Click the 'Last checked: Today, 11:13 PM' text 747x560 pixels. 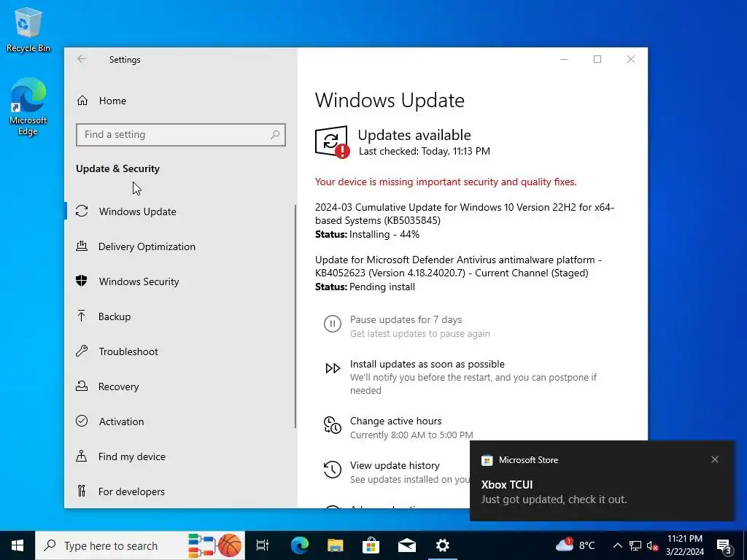[x=424, y=151]
